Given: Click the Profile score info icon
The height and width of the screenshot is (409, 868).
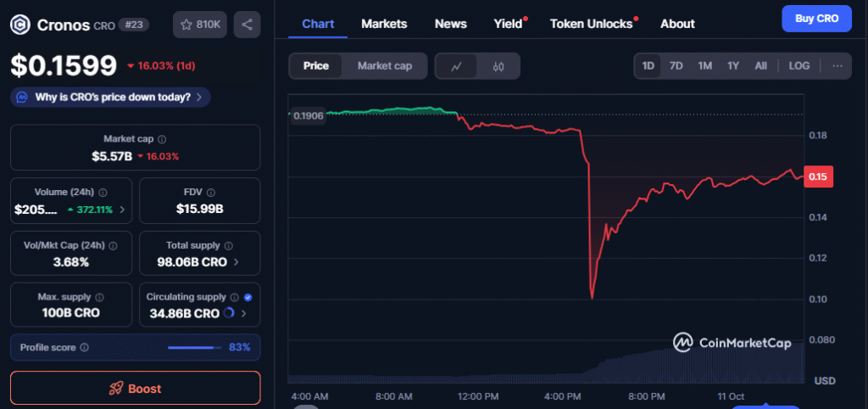Looking at the screenshot, I should [84, 347].
